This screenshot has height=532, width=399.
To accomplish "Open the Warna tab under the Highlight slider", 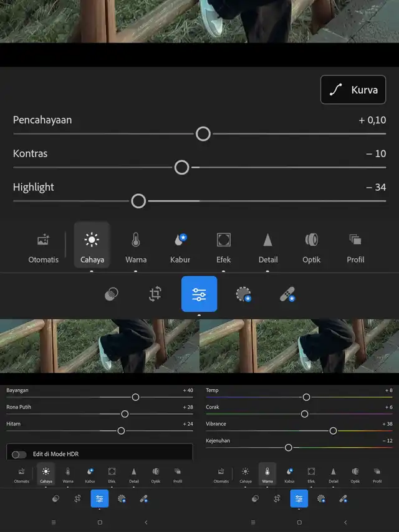I will (136, 246).
